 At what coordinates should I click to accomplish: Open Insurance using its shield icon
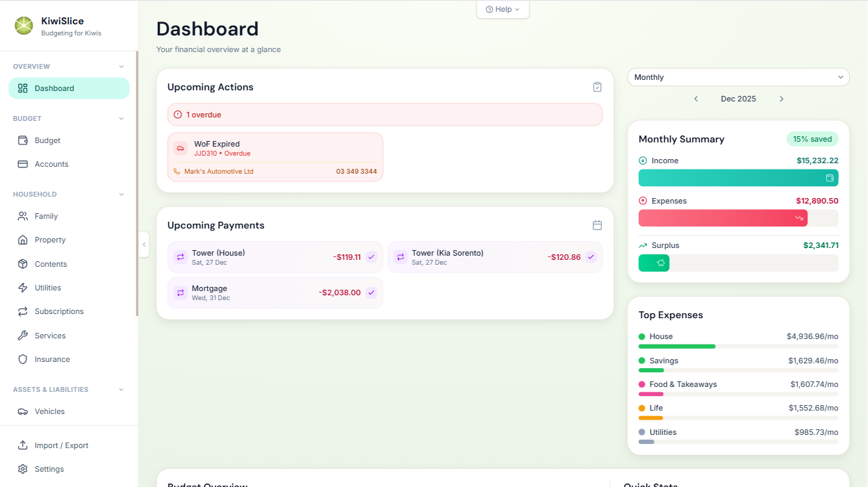coord(23,359)
